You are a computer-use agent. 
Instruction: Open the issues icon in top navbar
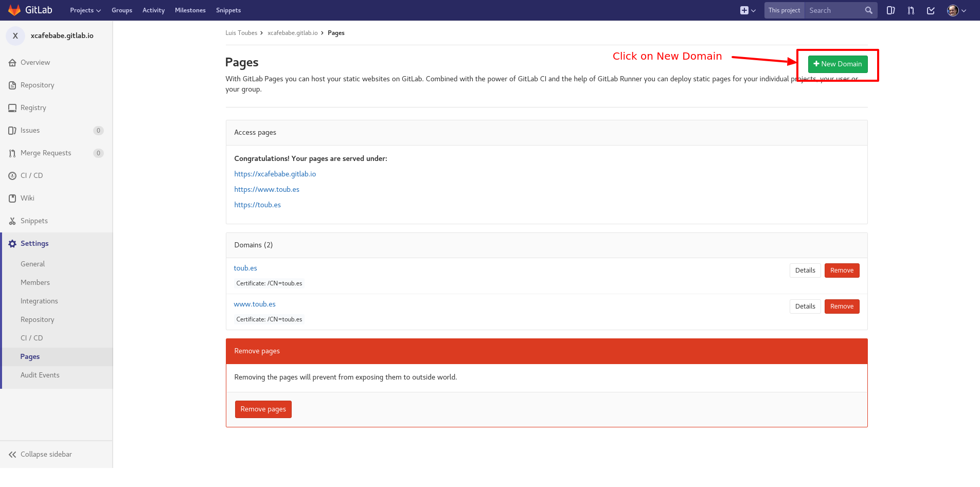(x=890, y=10)
